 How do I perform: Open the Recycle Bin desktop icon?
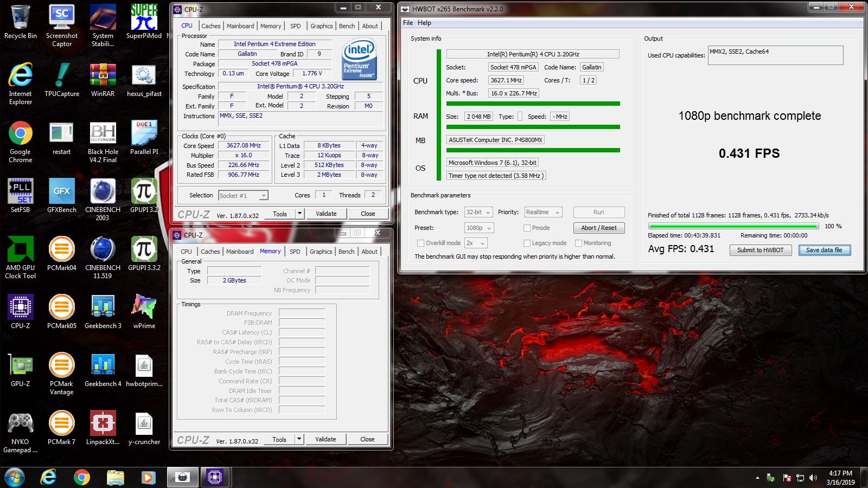pyautogui.click(x=21, y=23)
